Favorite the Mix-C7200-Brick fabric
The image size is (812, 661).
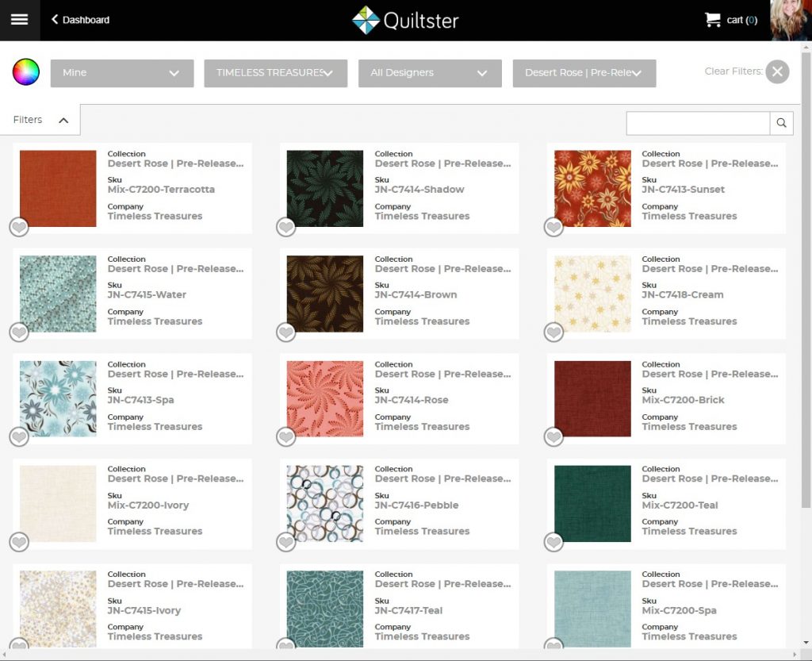tap(553, 437)
